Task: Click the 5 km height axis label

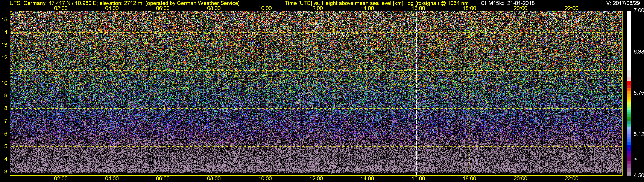Action: tap(6, 147)
